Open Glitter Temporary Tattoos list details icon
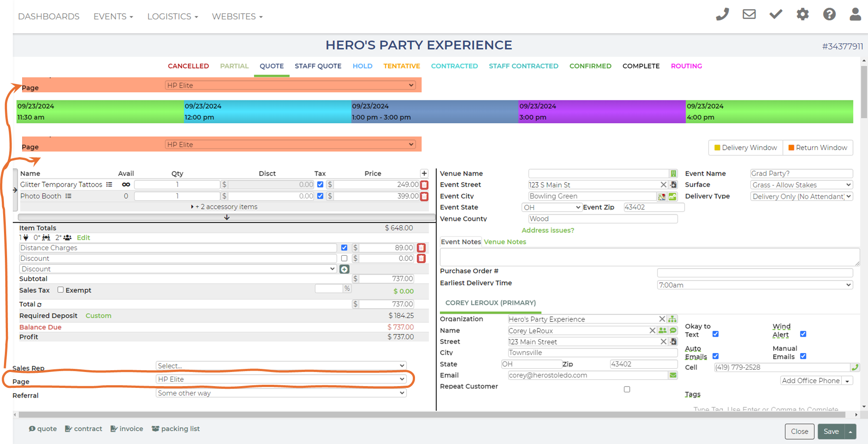This screenshot has width=868, height=444. point(109,185)
